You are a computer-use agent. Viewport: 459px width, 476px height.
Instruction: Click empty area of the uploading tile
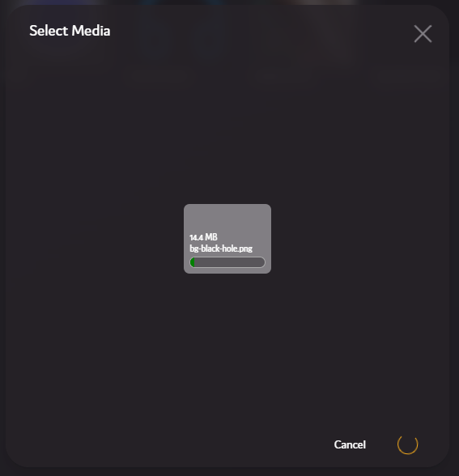tap(227, 219)
